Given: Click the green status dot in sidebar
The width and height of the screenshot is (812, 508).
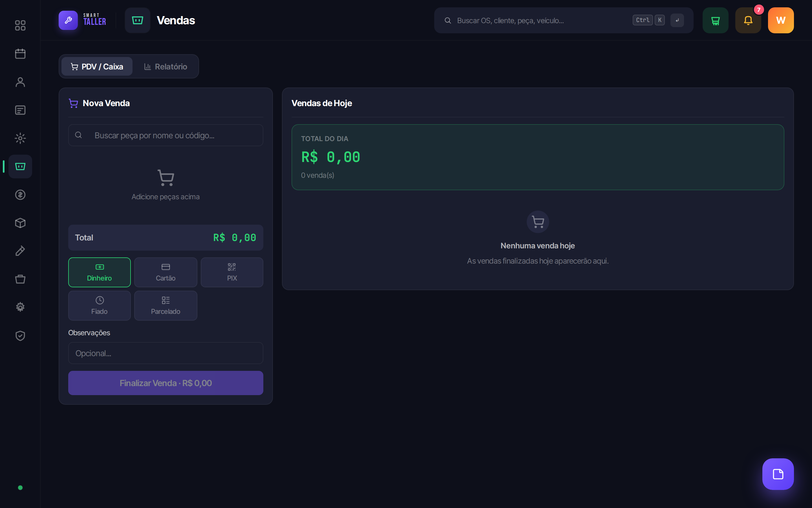Looking at the screenshot, I should tap(20, 487).
